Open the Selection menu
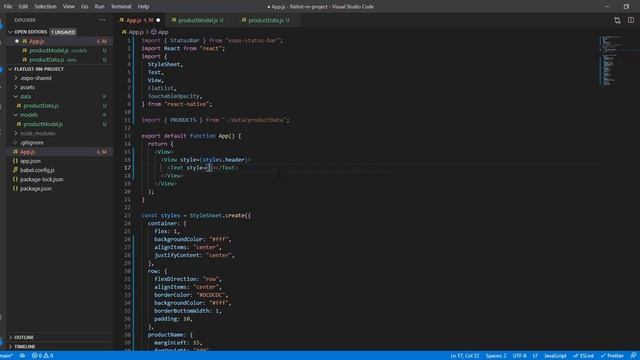This screenshot has width=640, height=360. coord(45,7)
